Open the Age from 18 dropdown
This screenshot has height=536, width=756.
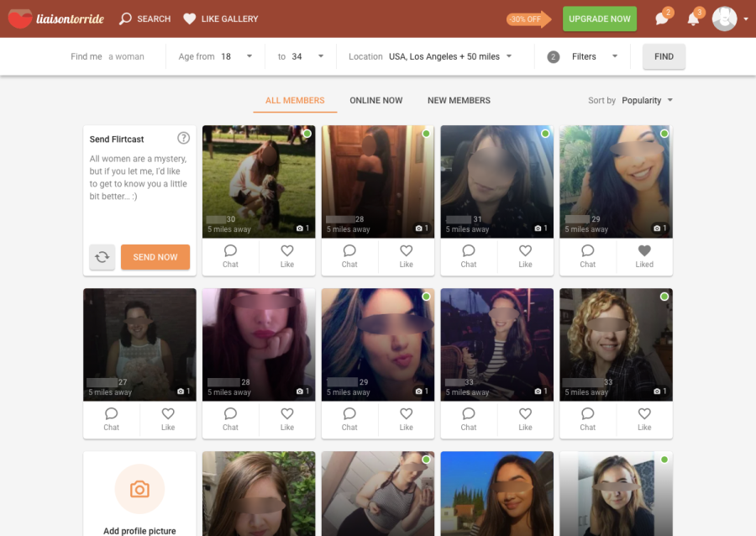pyautogui.click(x=216, y=56)
